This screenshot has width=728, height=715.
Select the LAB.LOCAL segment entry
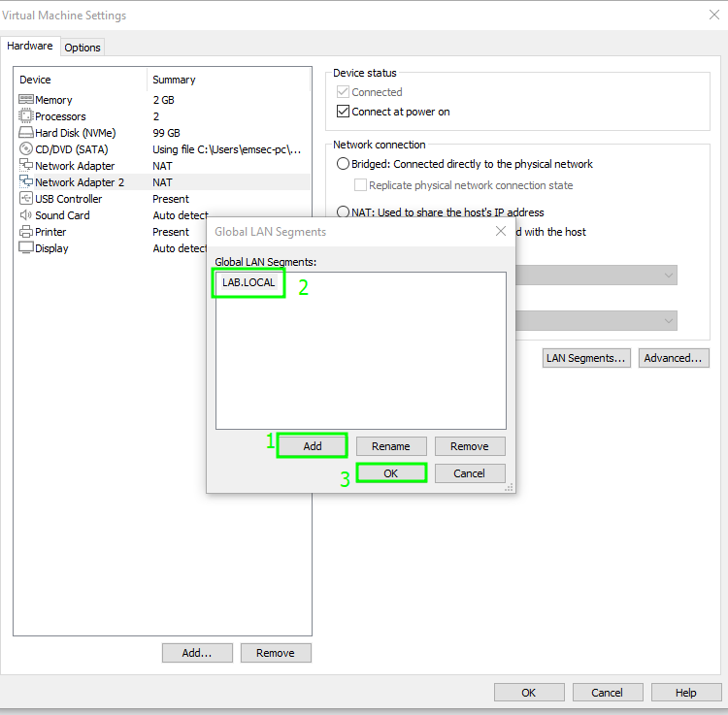point(248,282)
